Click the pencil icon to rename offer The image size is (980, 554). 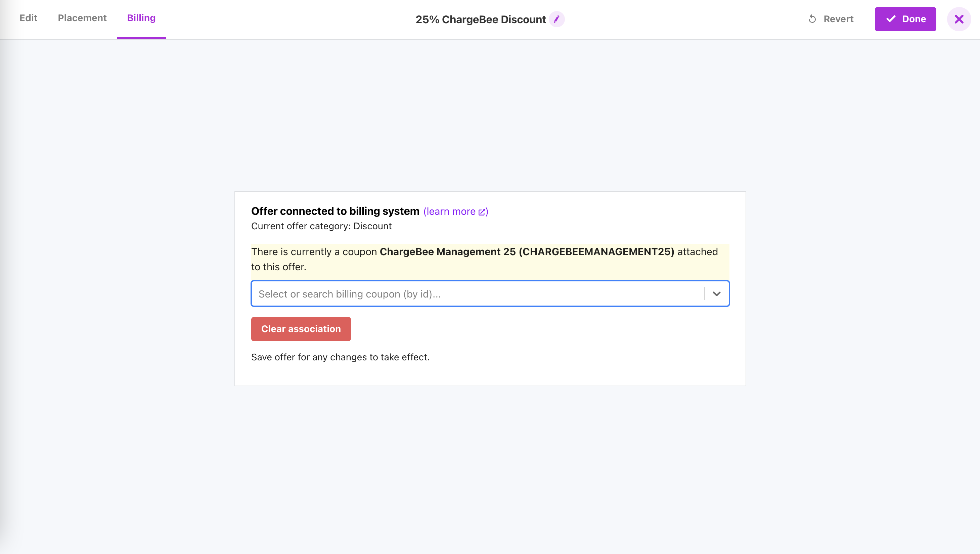pyautogui.click(x=556, y=19)
